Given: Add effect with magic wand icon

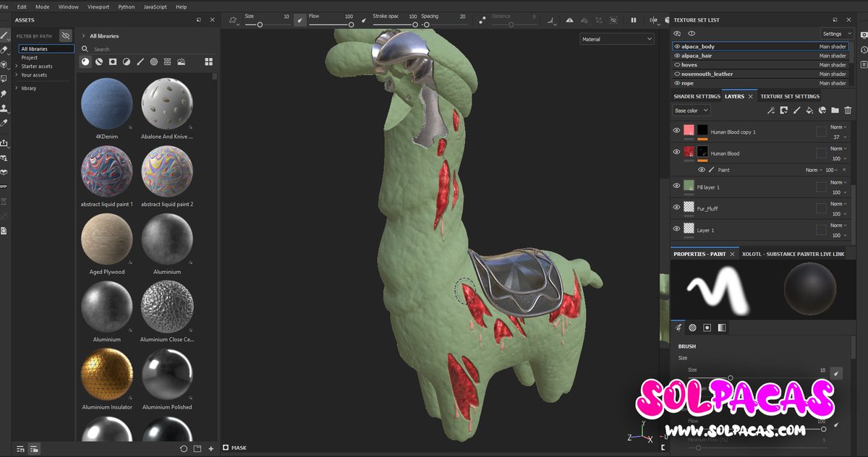Looking at the screenshot, I should [x=771, y=111].
